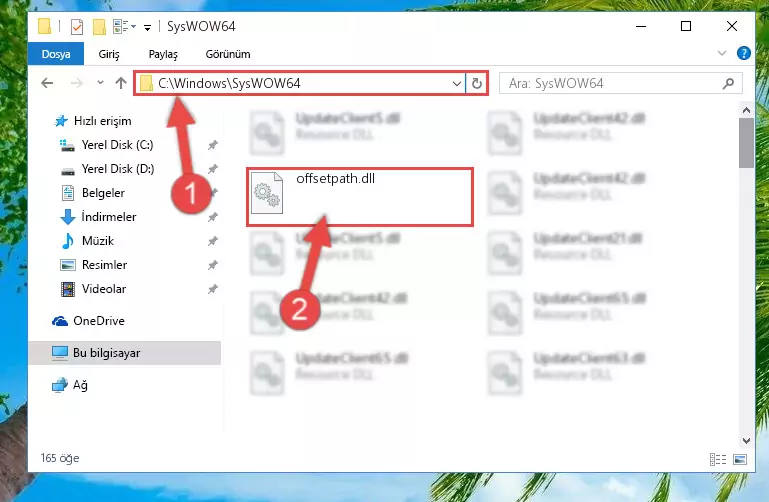Image resolution: width=769 pixels, height=502 pixels.
Task: Click the pin icon next to Resimler
Action: (x=212, y=265)
